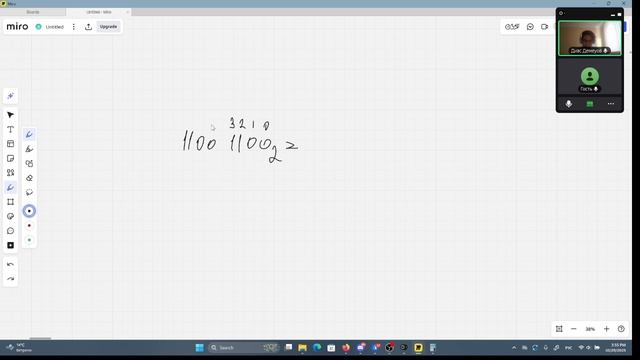
Task: Mute microphone in the call window
Action: (x=569, y=104)
